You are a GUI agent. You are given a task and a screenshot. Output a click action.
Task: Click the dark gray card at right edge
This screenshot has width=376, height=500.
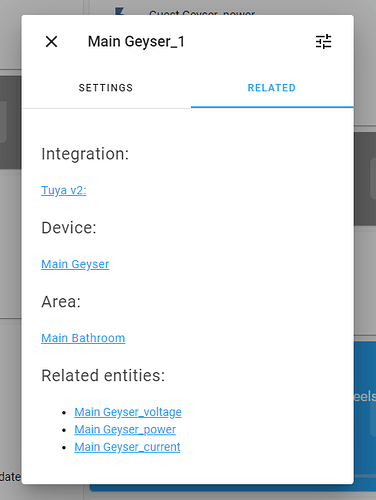coord(365,179)
